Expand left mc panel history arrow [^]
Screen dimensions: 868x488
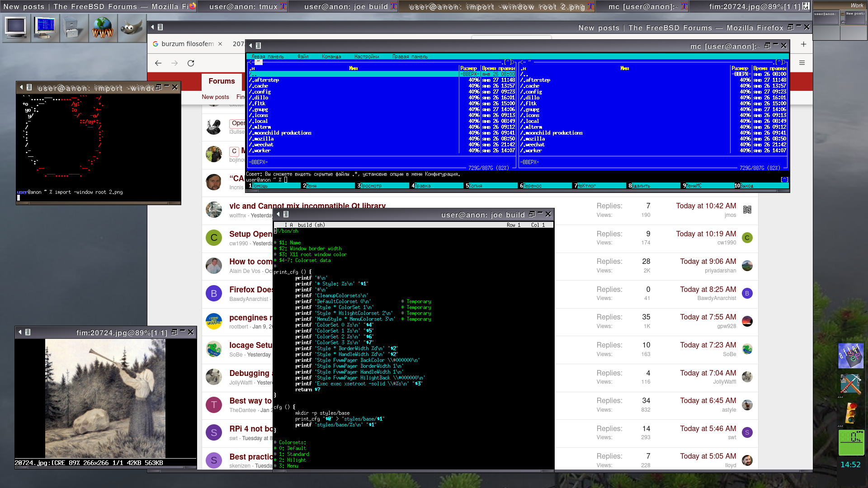tap(509, 62)
